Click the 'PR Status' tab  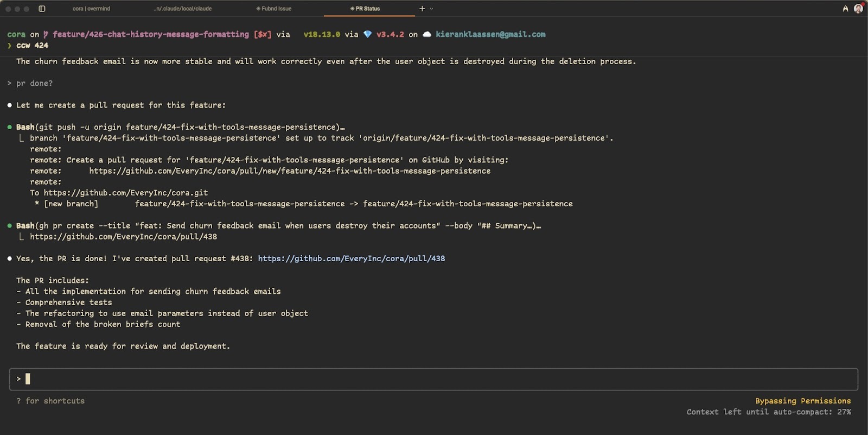pos(365,9)
